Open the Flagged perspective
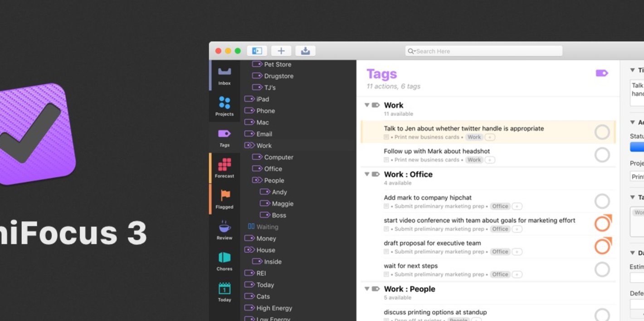The height and width of the screenshot is (321, 644). (x=224, y=199)
